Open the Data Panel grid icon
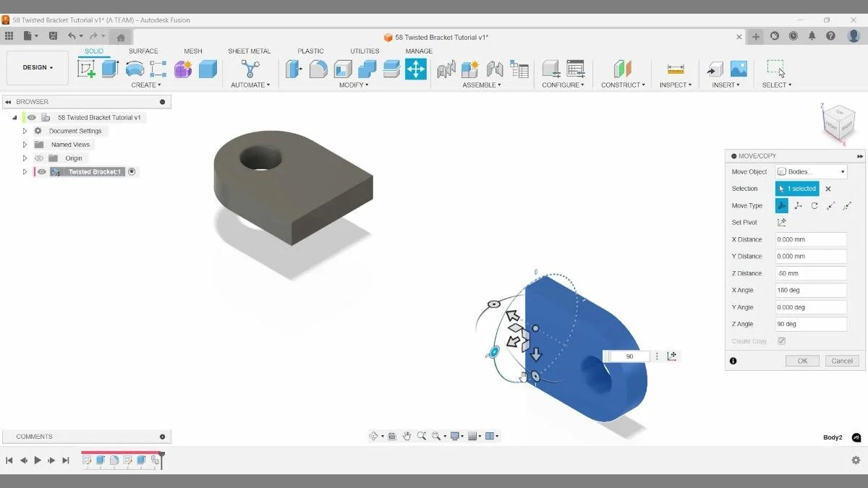 pos(9,36)
